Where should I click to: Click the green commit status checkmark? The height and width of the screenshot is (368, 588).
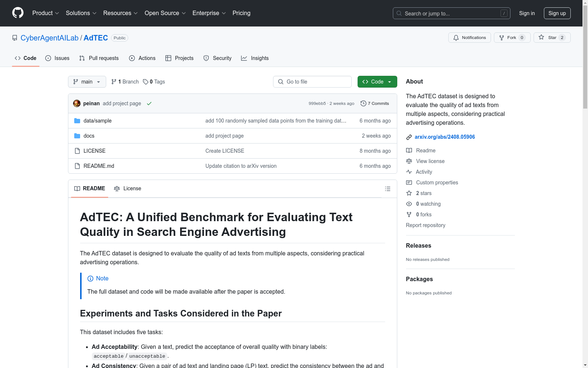pyautogui.click(x=149, y=103)
